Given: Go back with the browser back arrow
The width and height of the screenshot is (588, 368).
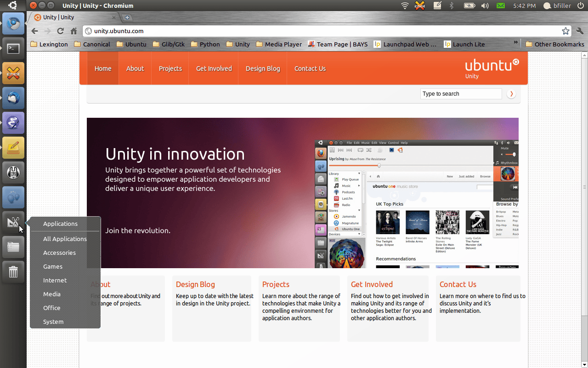Looking at the screenshot, I should pos(34,31).
